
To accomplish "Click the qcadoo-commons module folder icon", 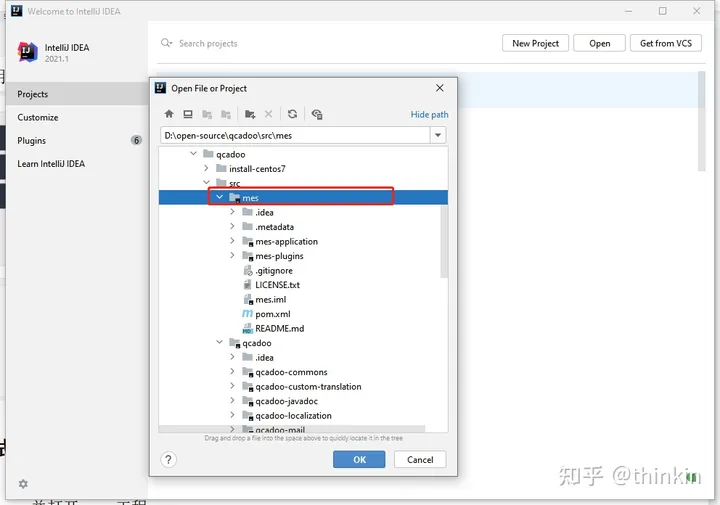I will coord(248,372).
